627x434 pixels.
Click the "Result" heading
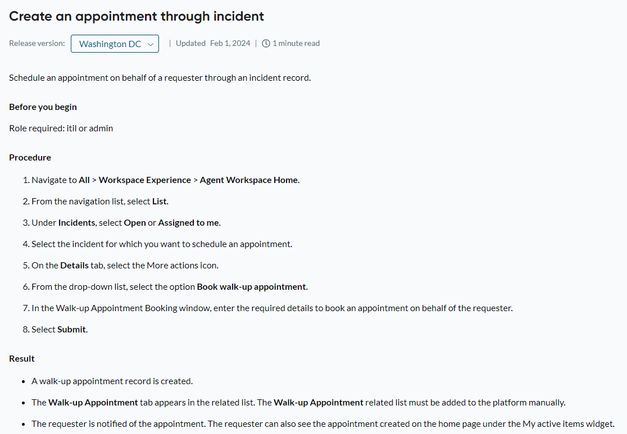click(22, 358)
